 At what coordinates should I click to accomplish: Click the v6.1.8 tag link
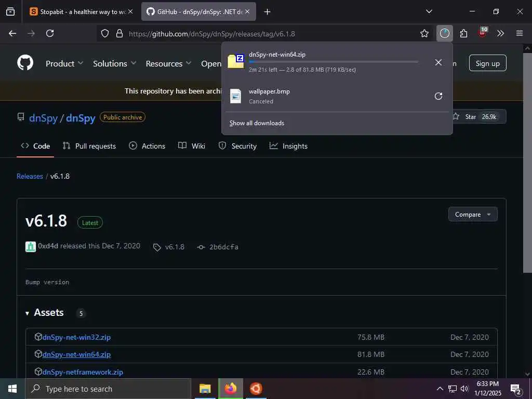pos(175,247)
